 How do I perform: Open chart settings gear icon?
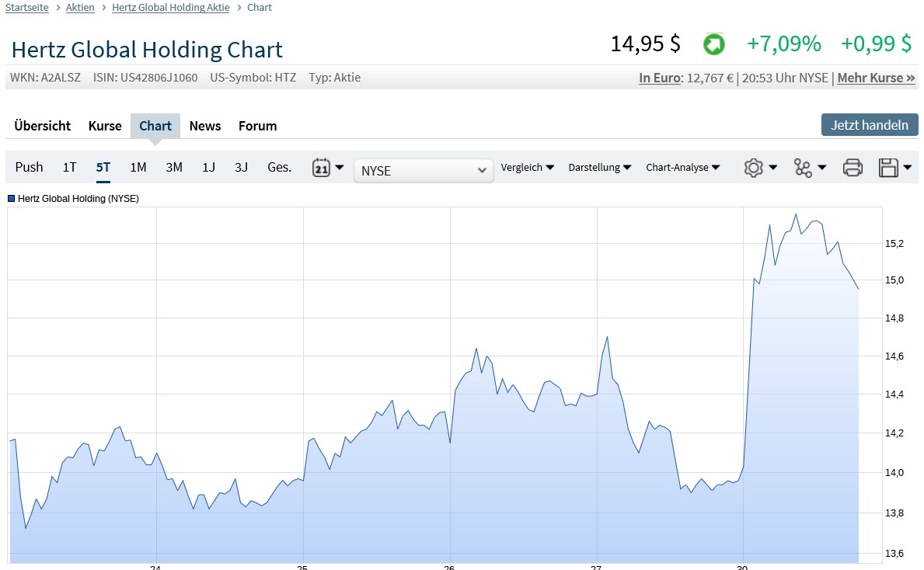(753, 168)
